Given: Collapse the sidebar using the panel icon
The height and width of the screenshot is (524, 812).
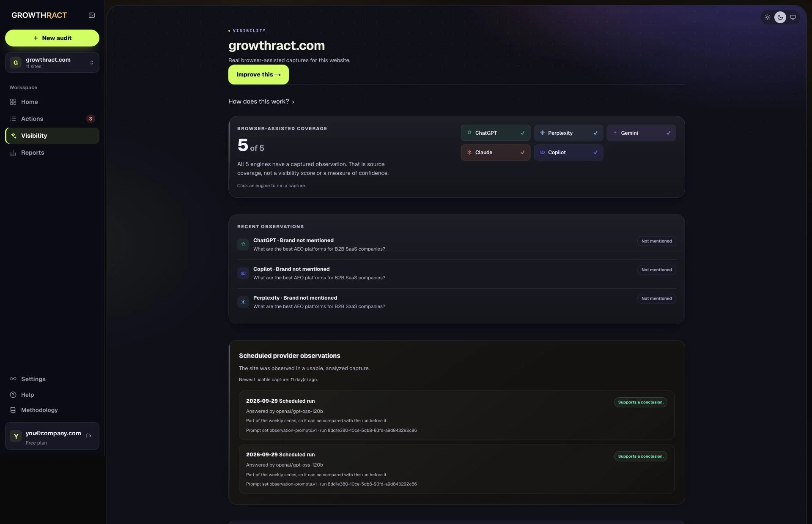Looking at the screenshot, I should [91, 15].
